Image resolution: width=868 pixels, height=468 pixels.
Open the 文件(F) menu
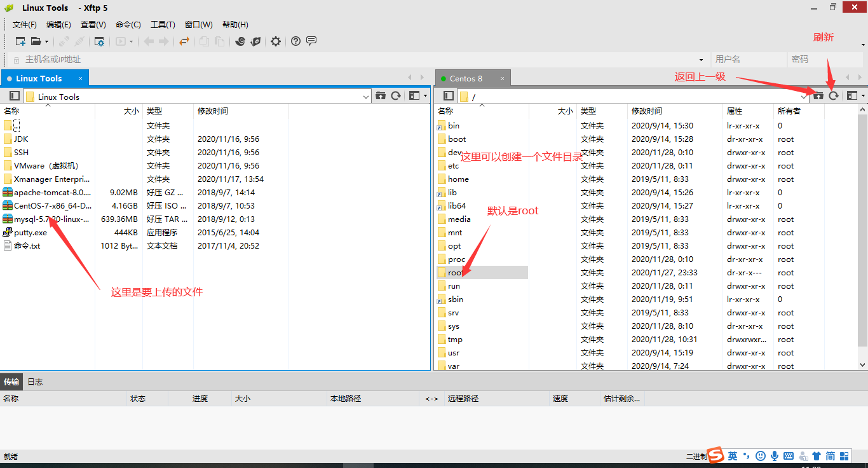(25, 25)
